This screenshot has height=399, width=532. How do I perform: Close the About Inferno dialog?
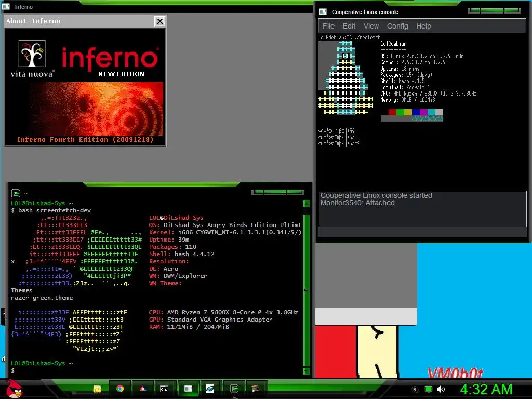pos(160,21)
